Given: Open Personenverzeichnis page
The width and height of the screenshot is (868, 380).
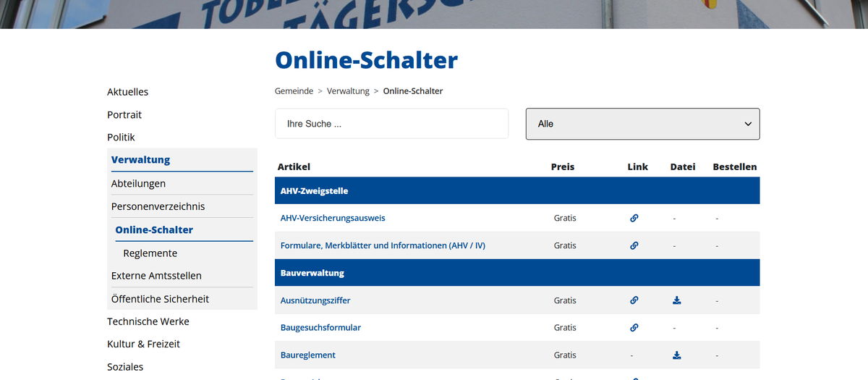Looking at the screenshot, I should pos(158,206).
